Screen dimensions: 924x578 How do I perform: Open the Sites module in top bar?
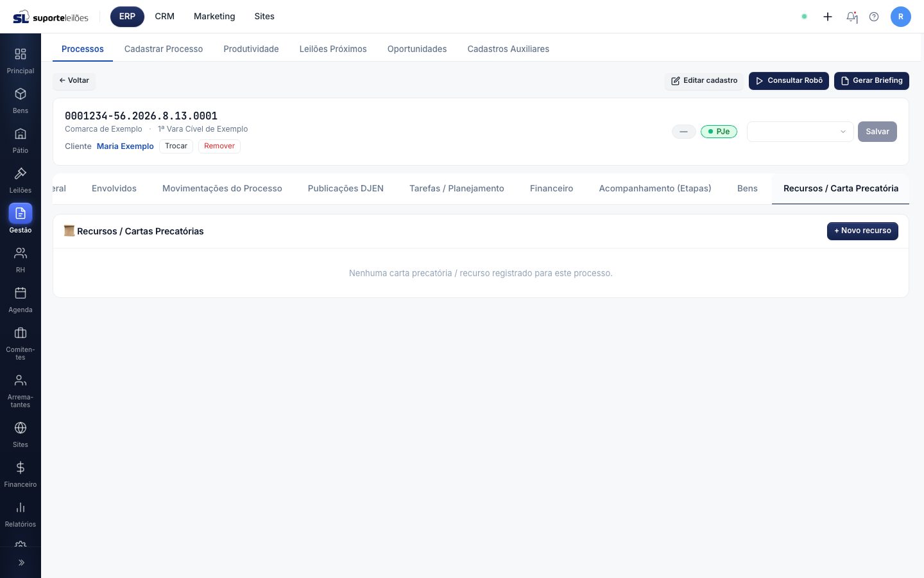tap(264, 17)
